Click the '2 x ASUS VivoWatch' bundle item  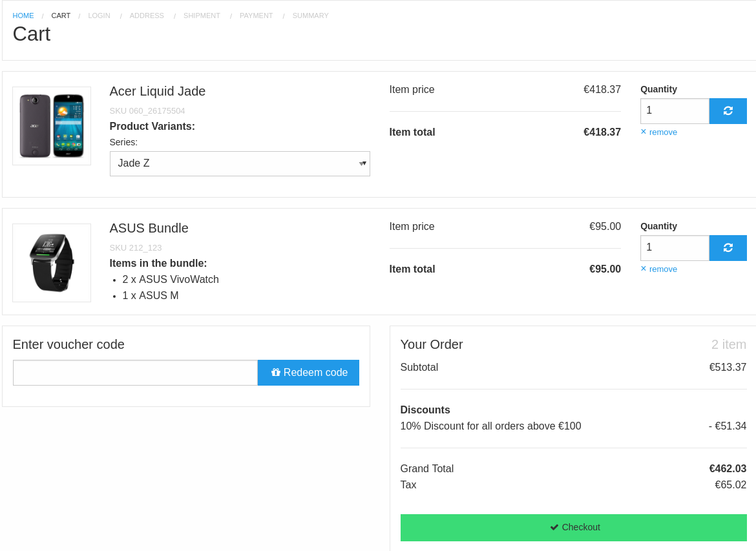(x=170, y=280)
